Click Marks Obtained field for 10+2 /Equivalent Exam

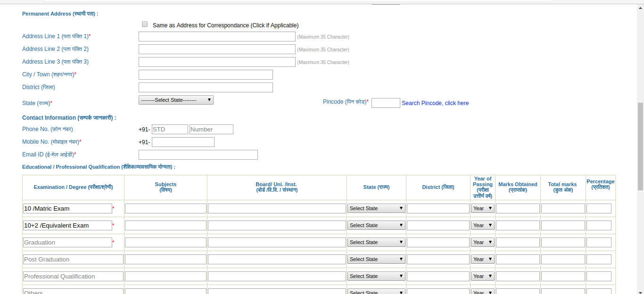[x=518, y=226]
